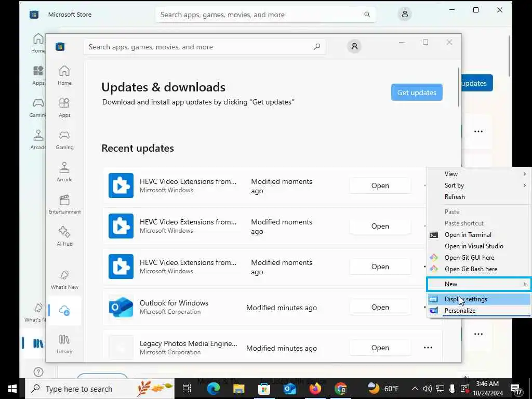532x399 pixels.
Task: Open Gaming in the front Store sidebar
Action: coord(64,140)
